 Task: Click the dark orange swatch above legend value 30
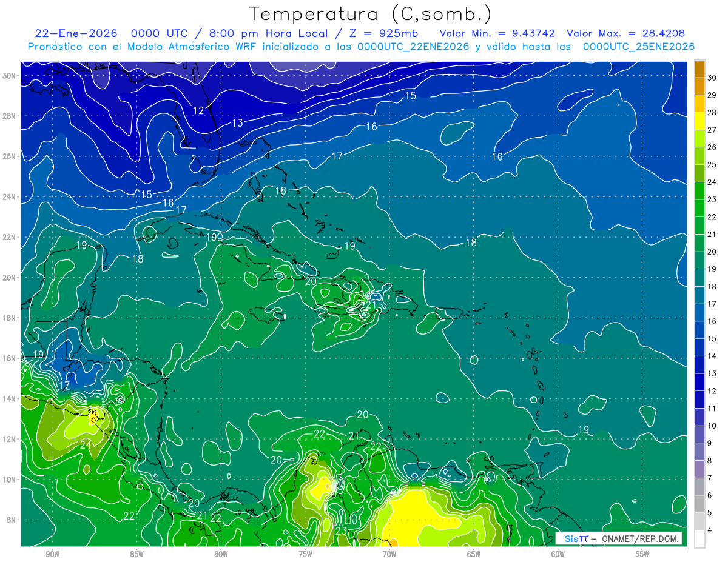coord(699,69)
